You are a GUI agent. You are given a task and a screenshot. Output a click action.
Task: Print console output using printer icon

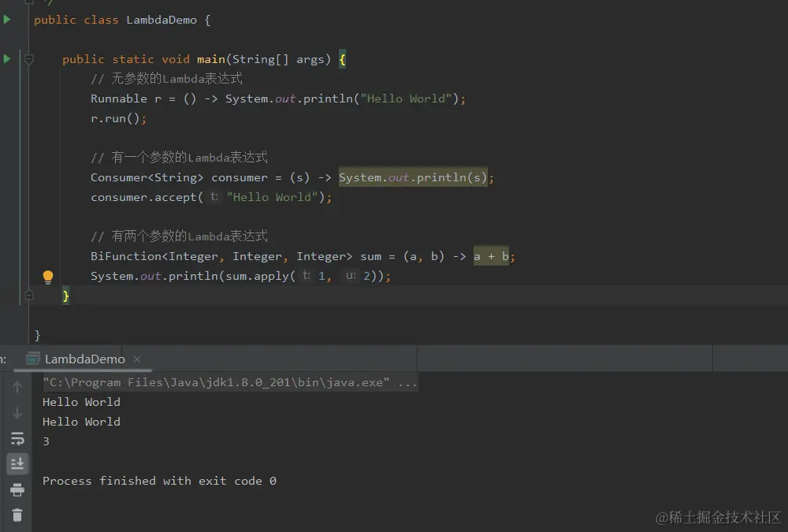point(17,489)
